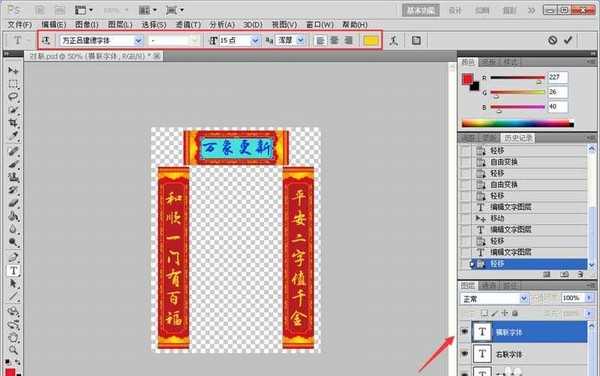
Task: Open the font style dropdown
Action: [195, 40]
